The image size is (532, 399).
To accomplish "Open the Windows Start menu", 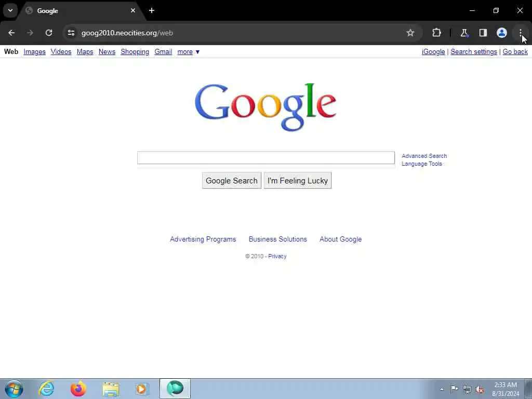I will click(x=14, y=389).
